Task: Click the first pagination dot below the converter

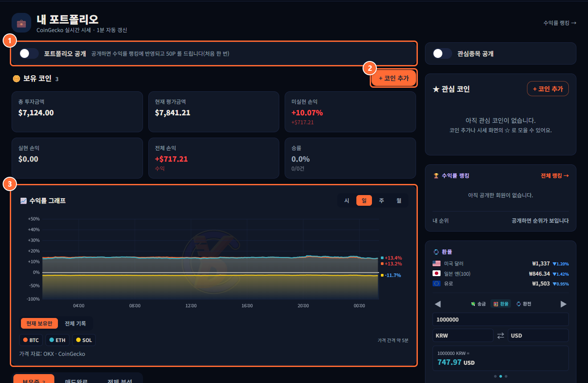Action: click(495, 376)
